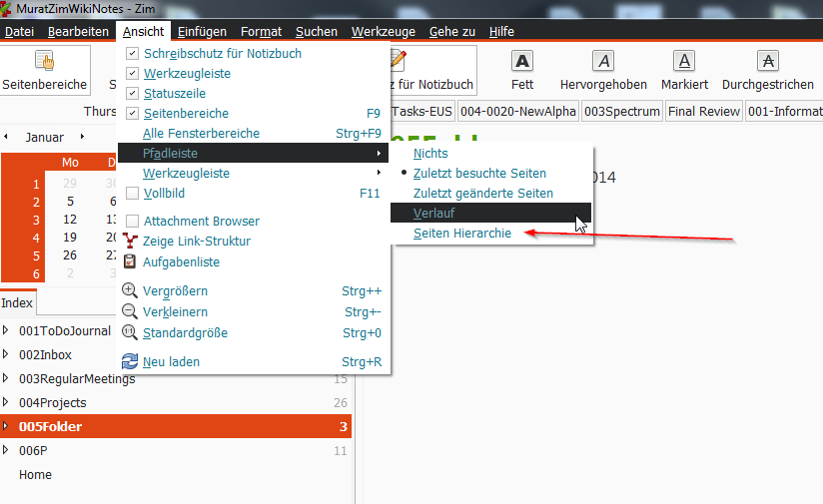
Task: Toggle Seitenbereiche checkbox in menu
Action: [132, 114]
